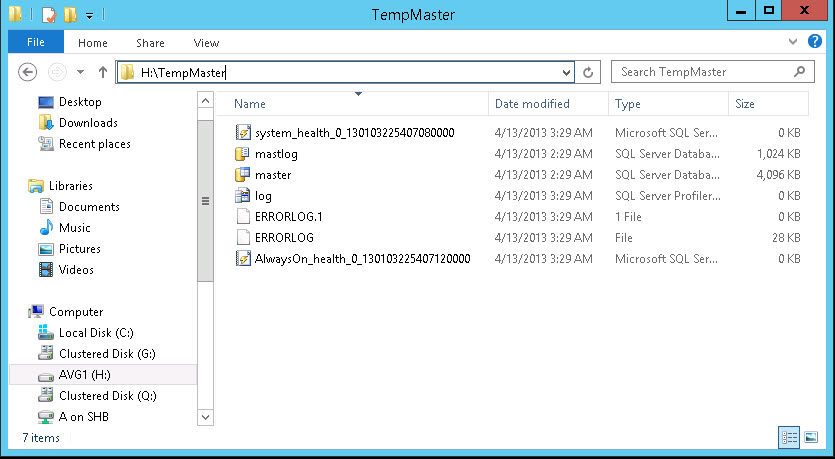The width and height of the screenshot is (835, 459).
Task: Go up one folder level
Action: [103, 72]
